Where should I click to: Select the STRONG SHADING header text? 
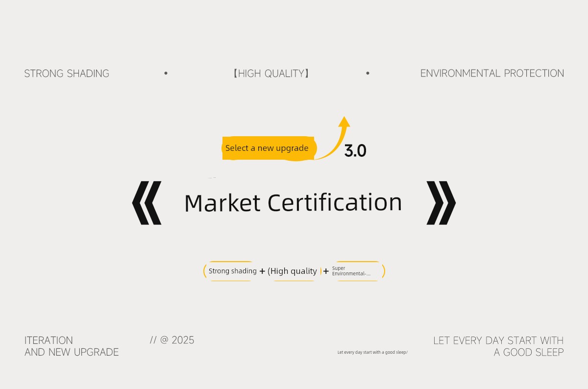[67, 73]
